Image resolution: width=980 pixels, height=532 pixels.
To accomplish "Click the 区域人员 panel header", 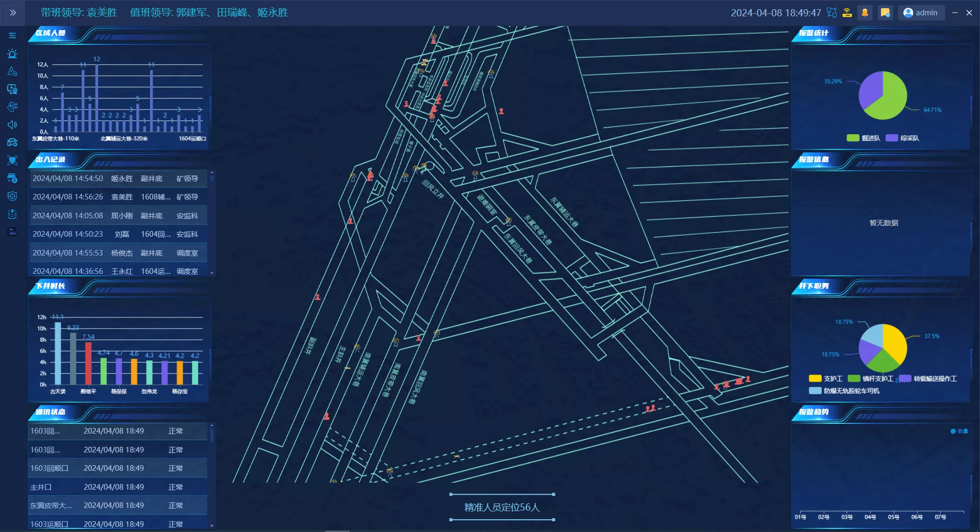I will tap(51, 33).
